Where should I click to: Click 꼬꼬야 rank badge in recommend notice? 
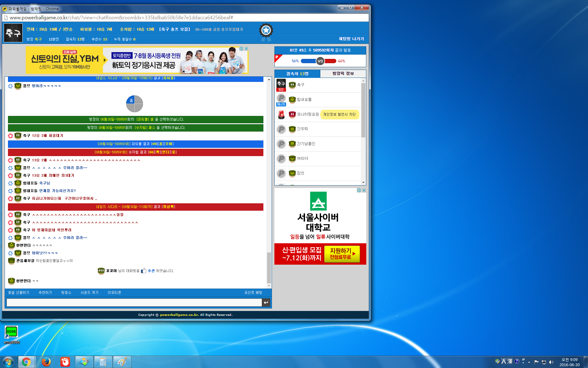[101, 271]
